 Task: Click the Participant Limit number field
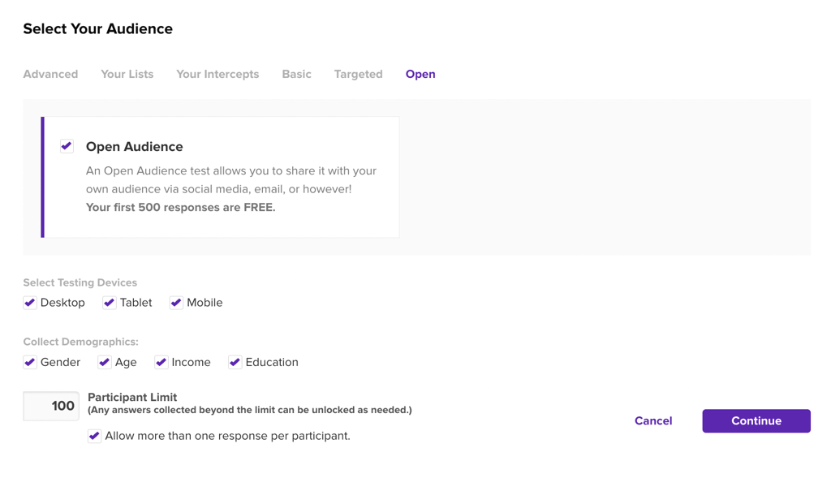coord(51,406)
